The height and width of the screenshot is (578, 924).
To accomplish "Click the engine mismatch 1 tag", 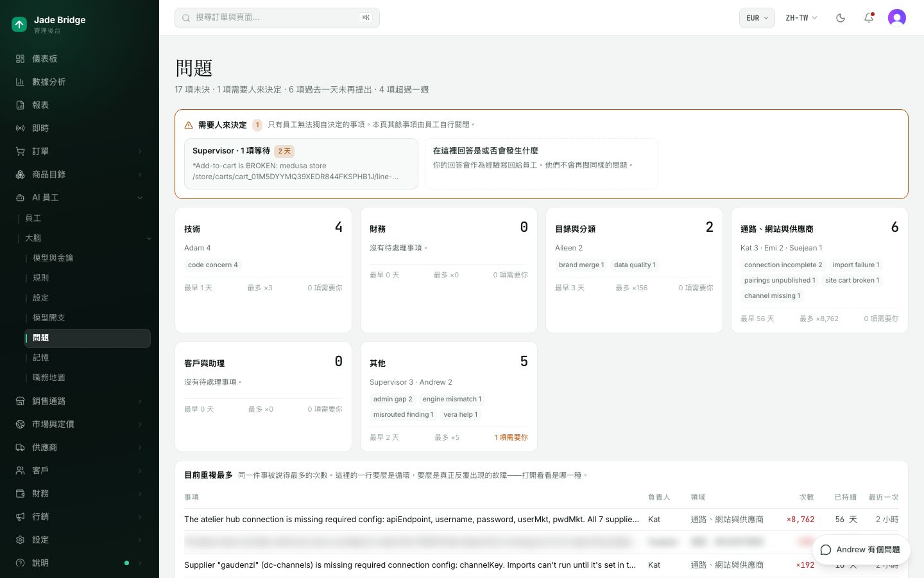I will 452,399.
